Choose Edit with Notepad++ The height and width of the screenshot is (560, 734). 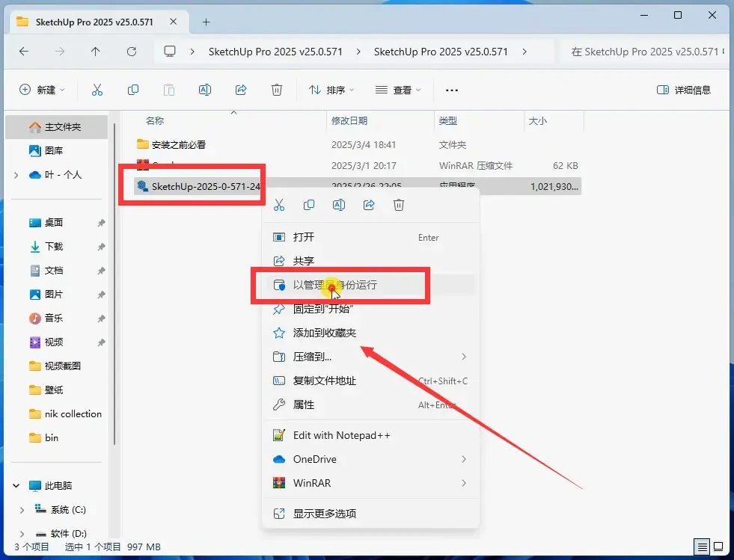(x=371, y=436)
